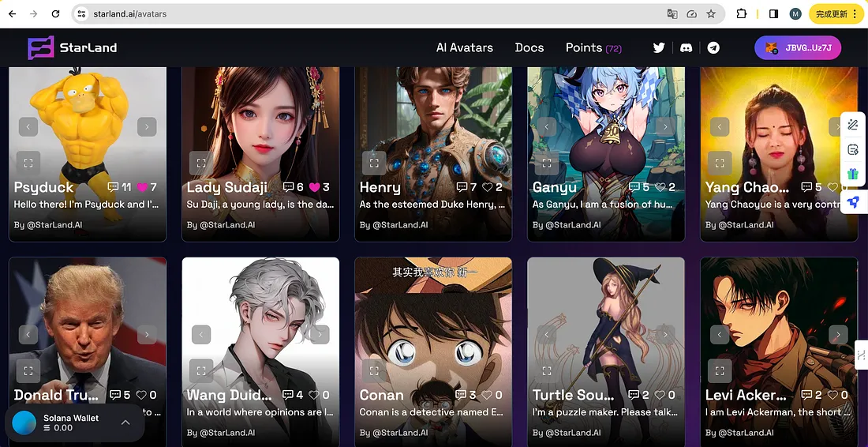Open Chrome profile avatar M

pos(795,14)
